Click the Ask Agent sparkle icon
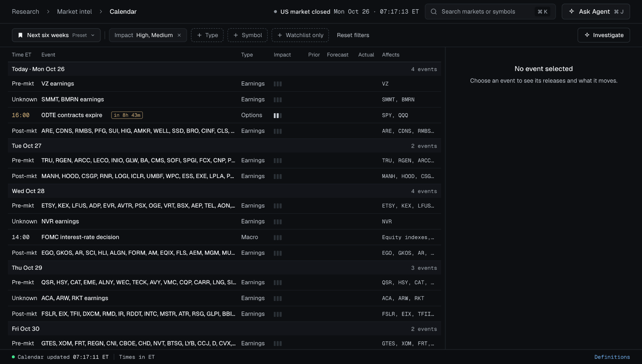Screen dimensions: 642x364 pos(571,11)
